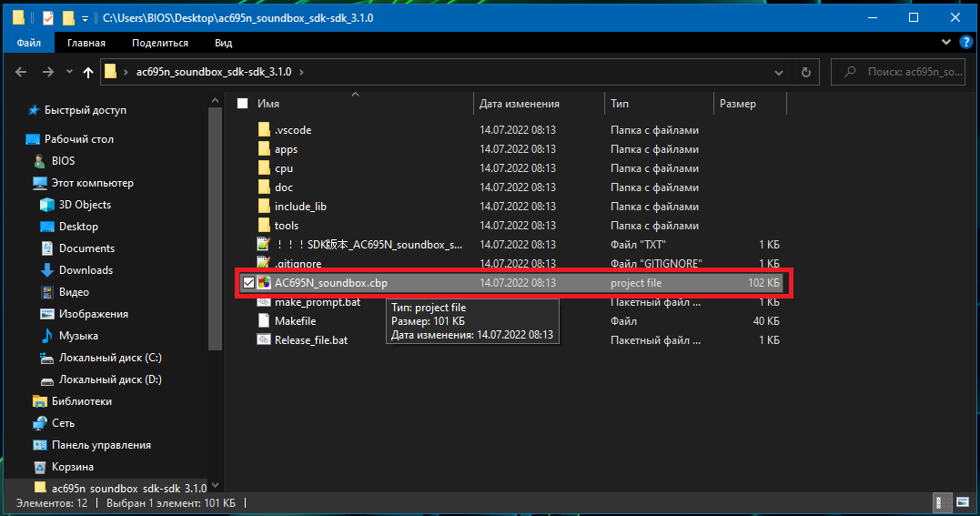Screen dimensions: 980x516
Task: Select Documents in the sidebar
Action: pos(86,248)
